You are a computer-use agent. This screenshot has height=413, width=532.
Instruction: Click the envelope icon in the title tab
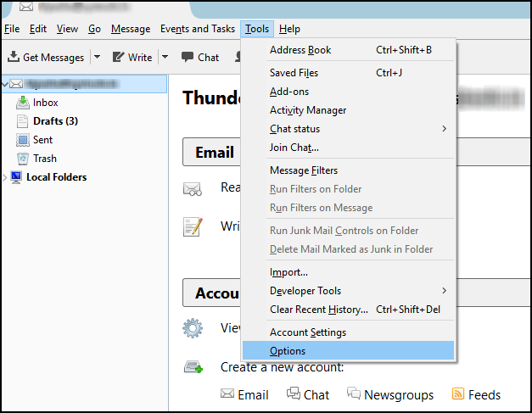pyautogui.click(x=26, y=7)
